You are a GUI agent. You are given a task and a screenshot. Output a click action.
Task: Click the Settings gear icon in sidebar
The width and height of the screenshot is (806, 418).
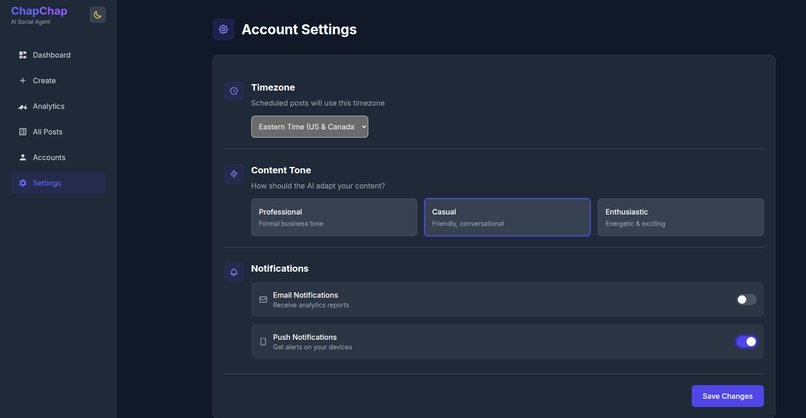click(x=23, y=183)
